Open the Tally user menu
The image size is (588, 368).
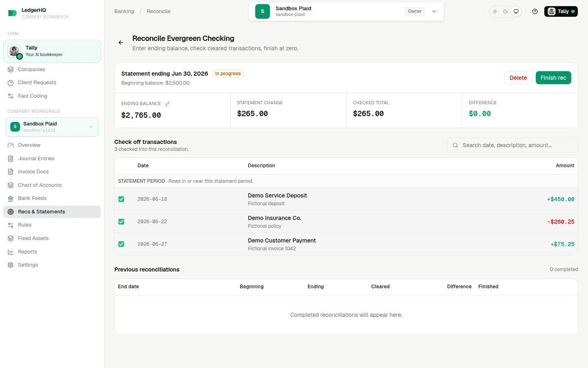(x=561, y=11)
